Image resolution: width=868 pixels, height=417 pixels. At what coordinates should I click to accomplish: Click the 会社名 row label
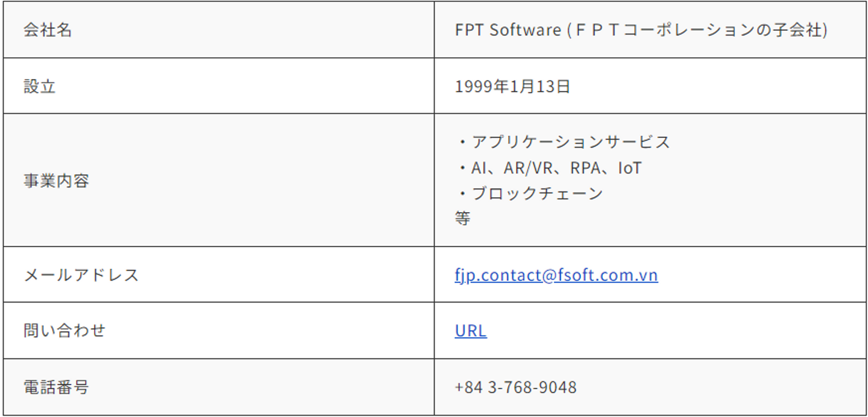coord(48,30)
